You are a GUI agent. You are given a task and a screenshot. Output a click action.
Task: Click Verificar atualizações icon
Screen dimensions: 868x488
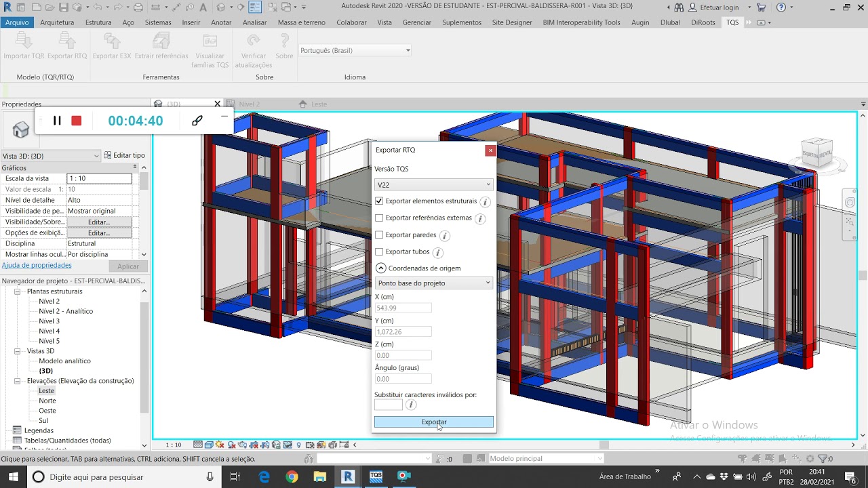(254, 41)
